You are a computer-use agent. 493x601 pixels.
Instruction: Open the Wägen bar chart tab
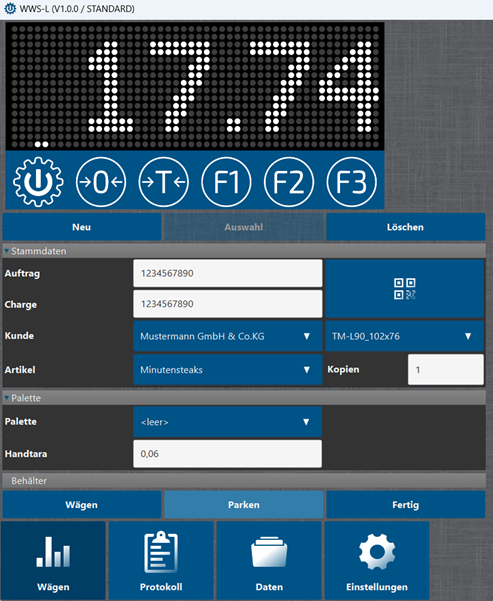tap(53, 560)
